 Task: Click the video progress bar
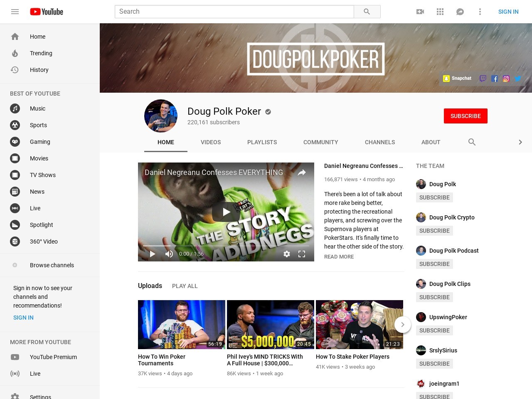click(x=226, y=246)
